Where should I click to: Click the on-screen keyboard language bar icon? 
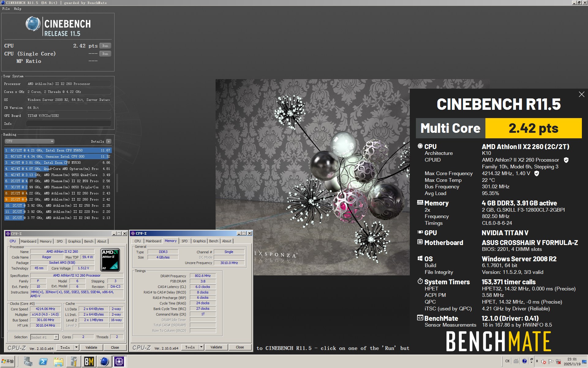[x=516, y=361]
